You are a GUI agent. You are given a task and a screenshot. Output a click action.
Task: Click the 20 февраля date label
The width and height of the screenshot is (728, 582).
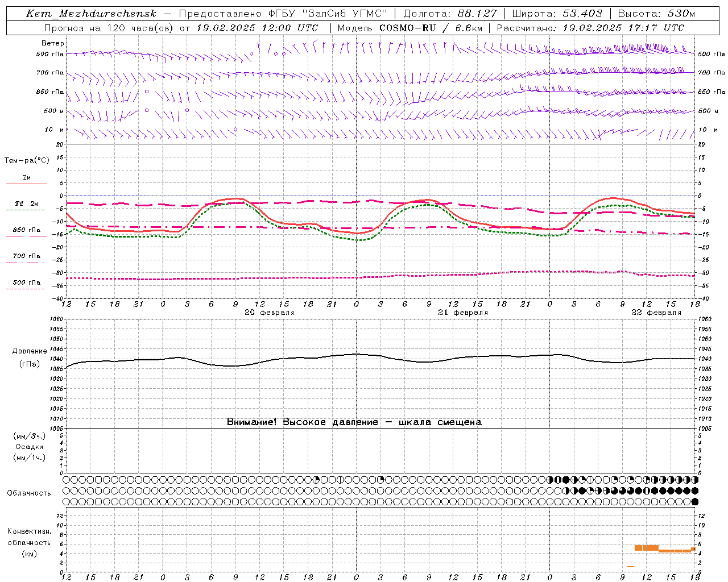269,313
